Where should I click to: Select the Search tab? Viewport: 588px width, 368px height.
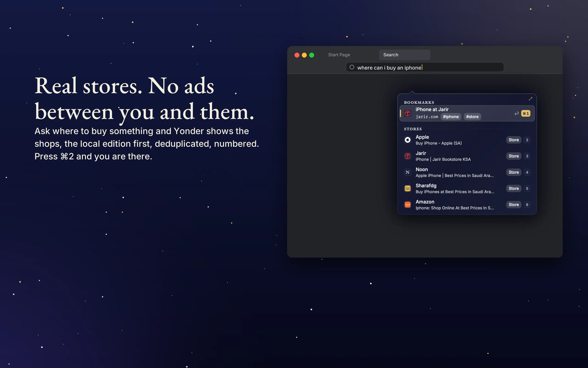(x=404, y=55)
